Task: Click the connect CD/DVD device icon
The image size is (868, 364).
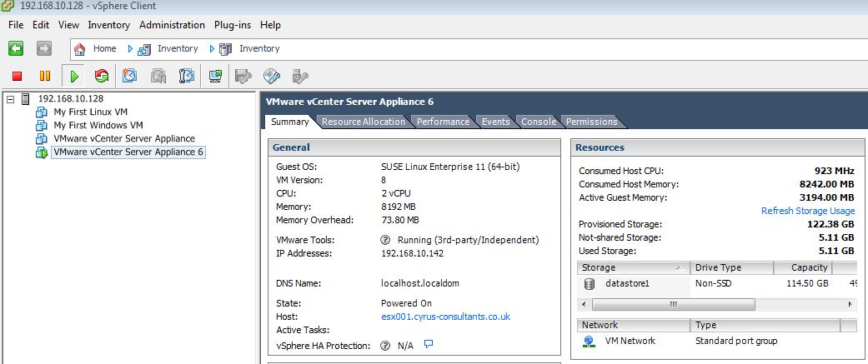Action: 272,76
